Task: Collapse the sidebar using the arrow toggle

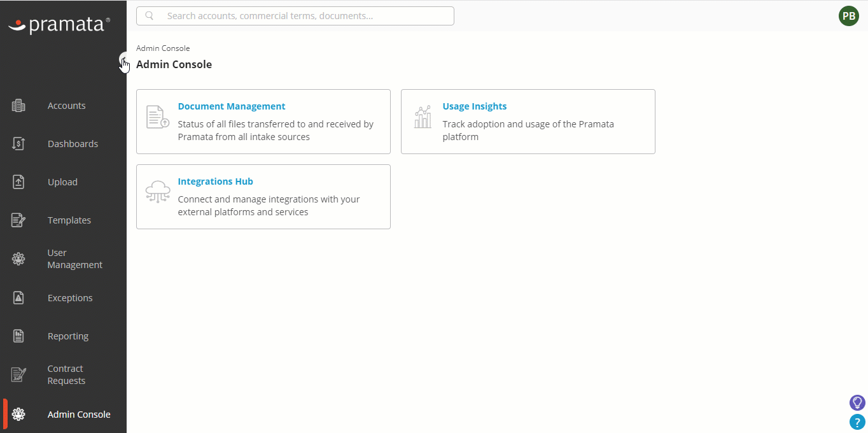Action: click(x=124, y=60)
